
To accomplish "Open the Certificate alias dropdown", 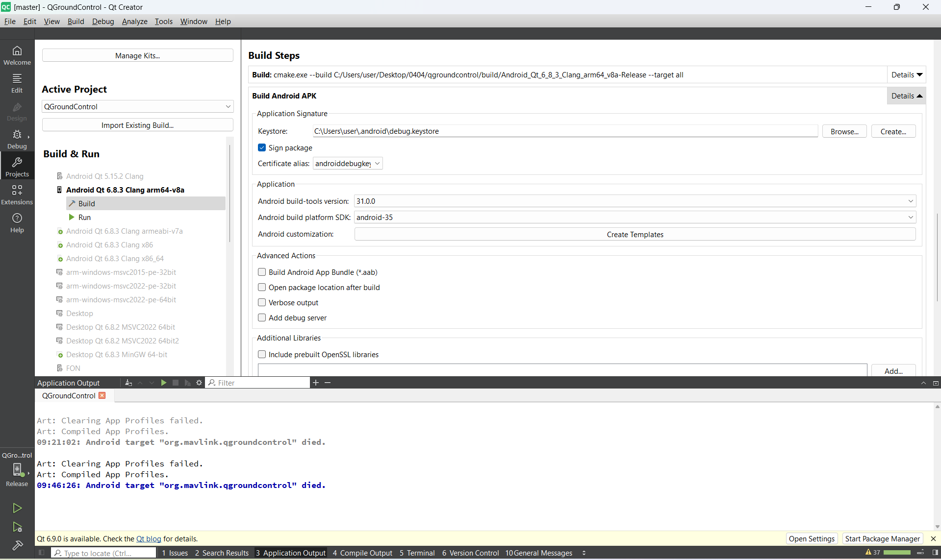I will pyautogui.click(x=348, y=163).
